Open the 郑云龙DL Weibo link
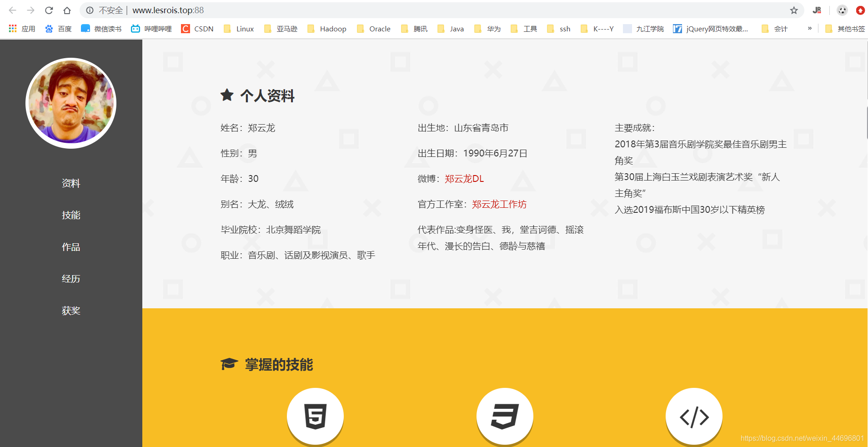 pyautogui.click(x=464, y=179)
